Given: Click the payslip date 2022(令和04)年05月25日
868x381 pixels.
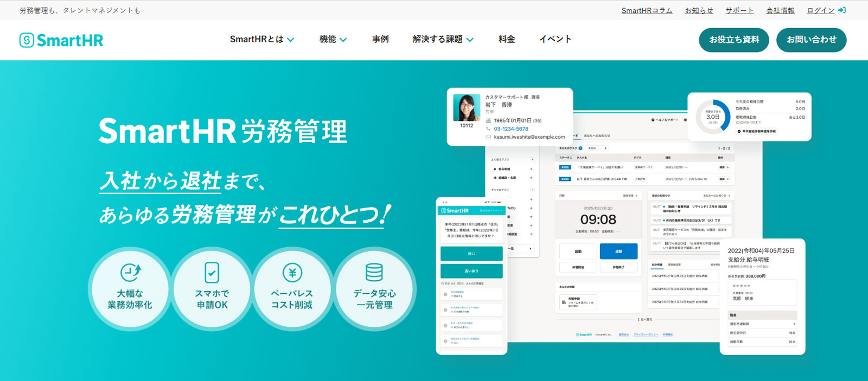Looking at the screenshot, I should pos(761,251).
